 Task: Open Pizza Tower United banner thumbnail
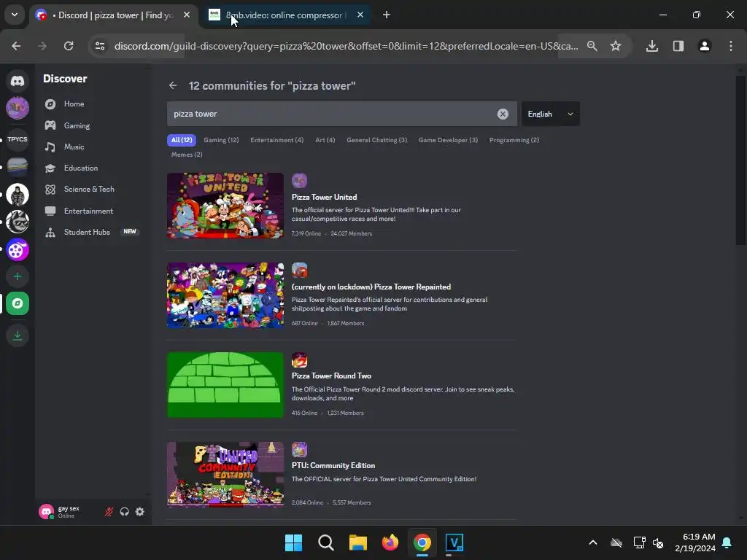tap(225, 205)
